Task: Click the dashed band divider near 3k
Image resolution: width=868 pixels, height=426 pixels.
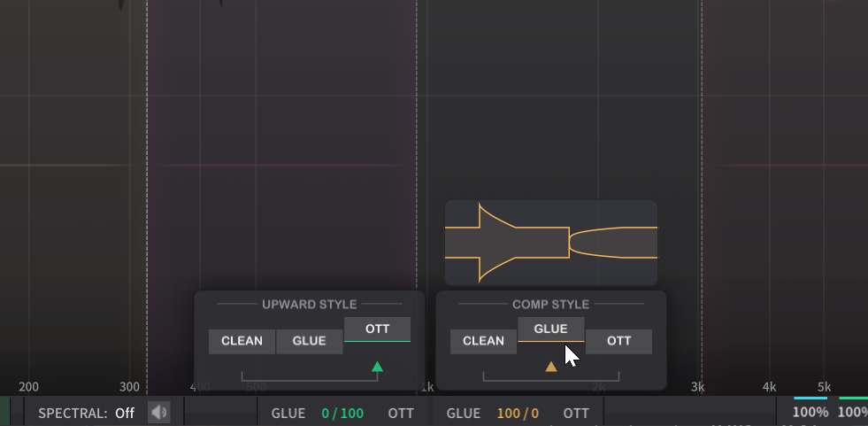Action: pyautogui.click(x=702, y=177)
